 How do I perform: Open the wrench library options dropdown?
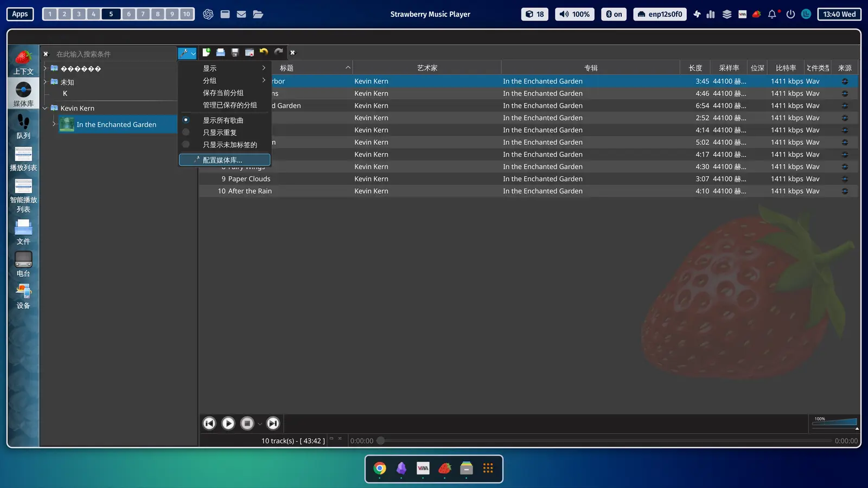(187, 53)
